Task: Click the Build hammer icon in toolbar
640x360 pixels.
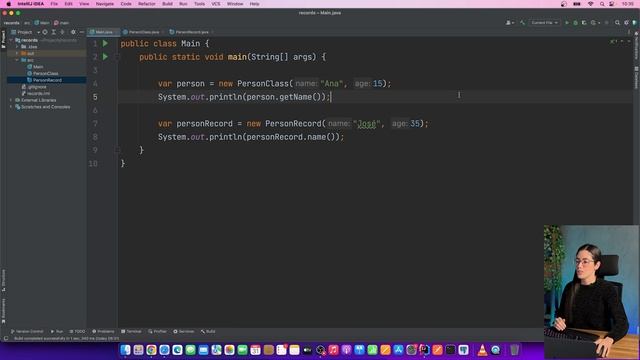Action: tap(522, 23)
